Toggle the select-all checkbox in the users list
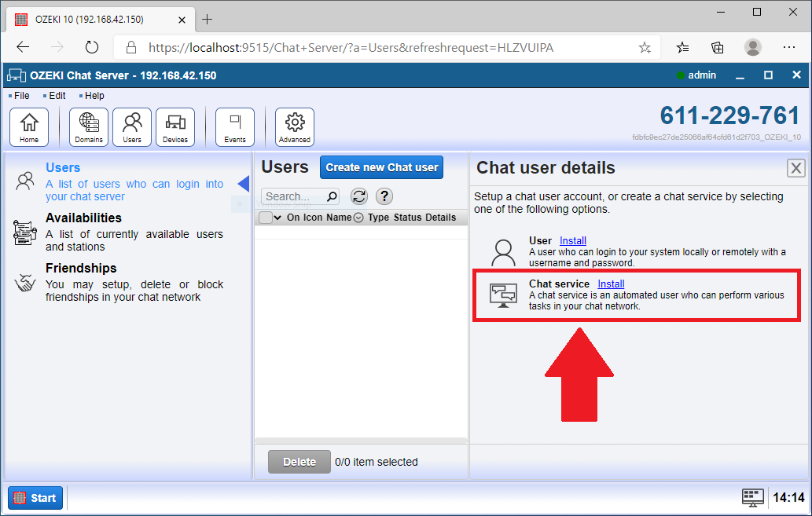Viewport: 812px width, 516px height. pos(265,217)
